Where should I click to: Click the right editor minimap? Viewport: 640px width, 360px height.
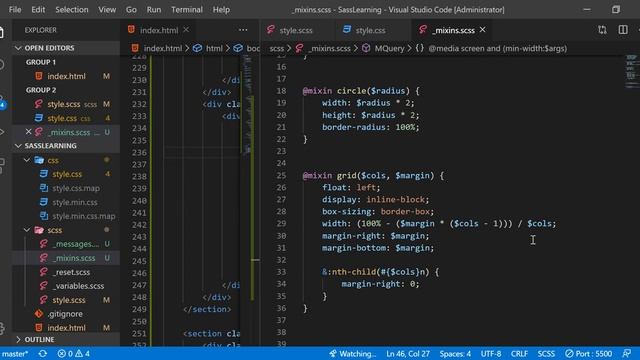pos(631,71)
